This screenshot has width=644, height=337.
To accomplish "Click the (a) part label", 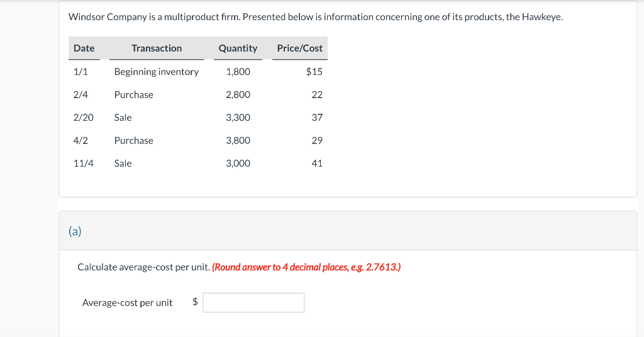I will [75, 231].
